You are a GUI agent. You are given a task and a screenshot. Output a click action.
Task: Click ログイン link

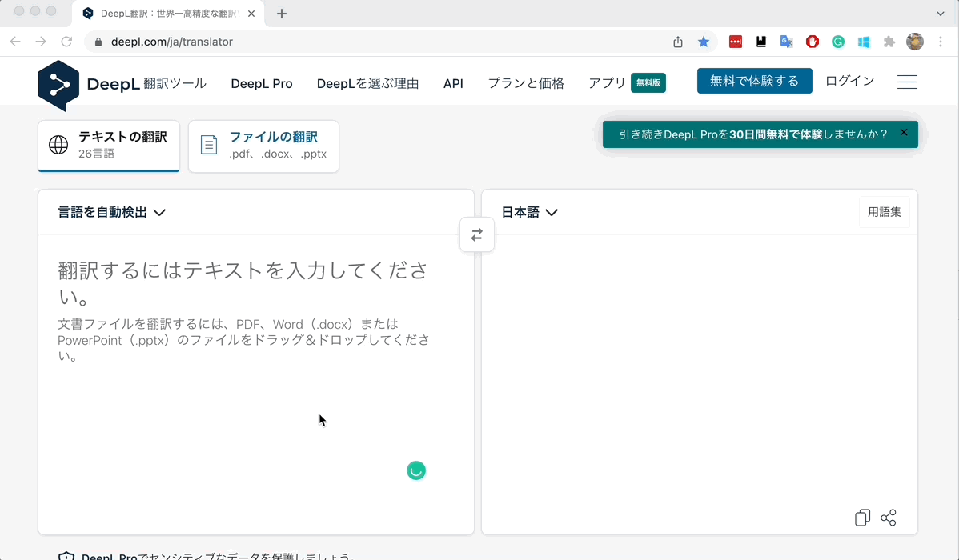[x=849, y=81]
